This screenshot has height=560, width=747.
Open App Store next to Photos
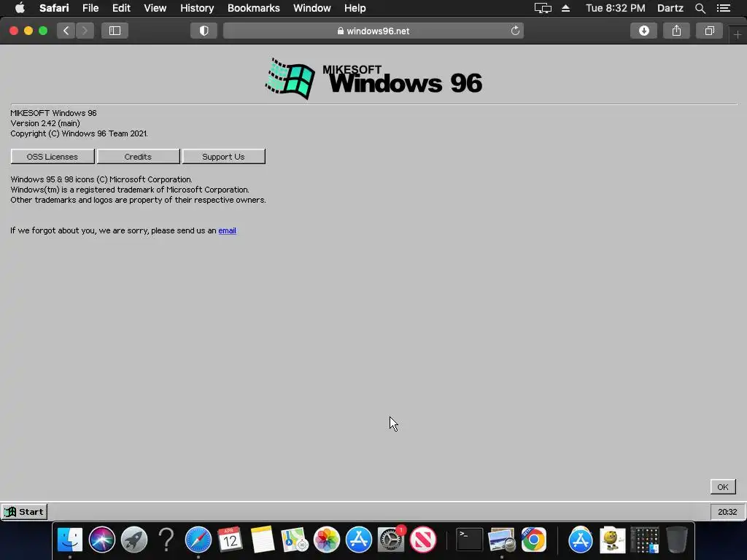359,540
